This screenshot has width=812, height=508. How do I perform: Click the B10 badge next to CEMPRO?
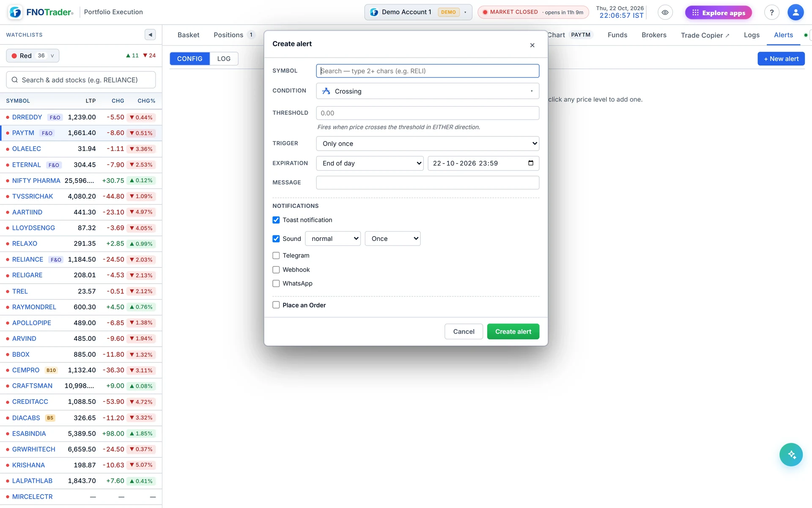point(51,370)
